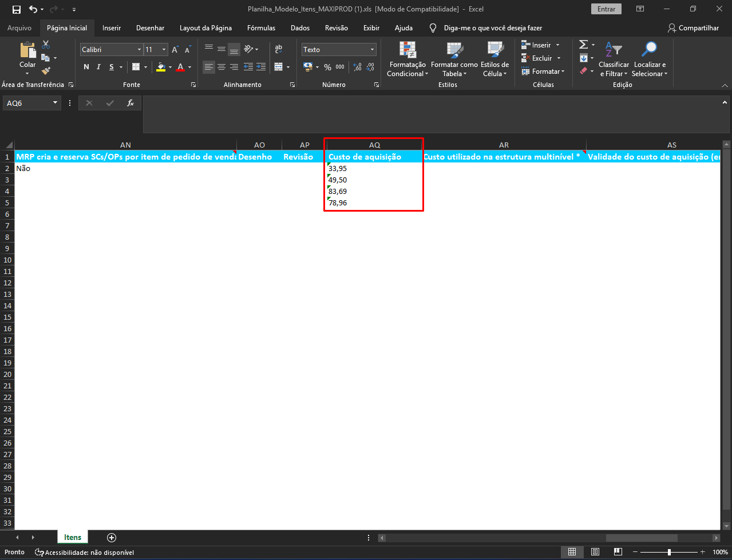Screen dimensions: 732x560
Task: Toggle center horizontal alignment
Action: (x=221, y=67)
